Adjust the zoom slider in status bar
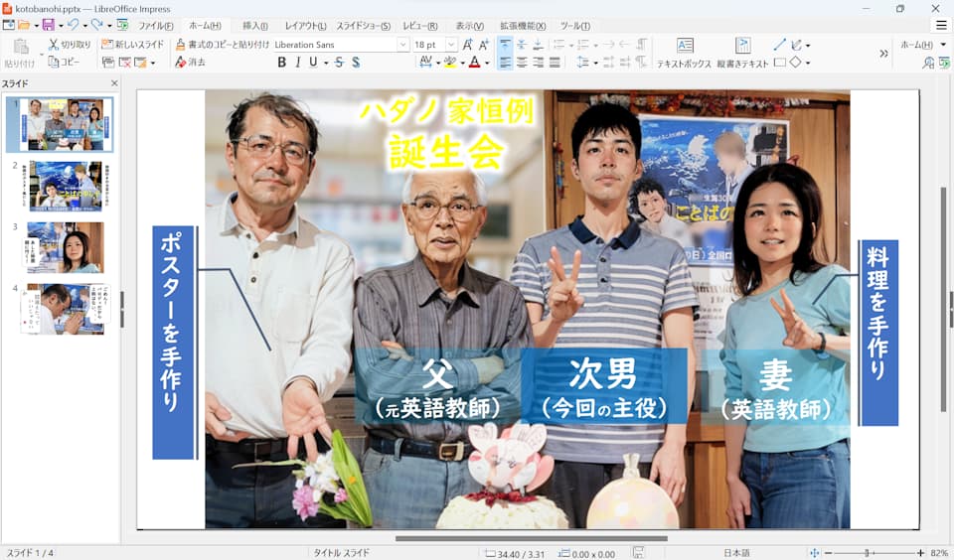Screen dimensions: 954x560 pyautogui.click(x=867, y=553)
